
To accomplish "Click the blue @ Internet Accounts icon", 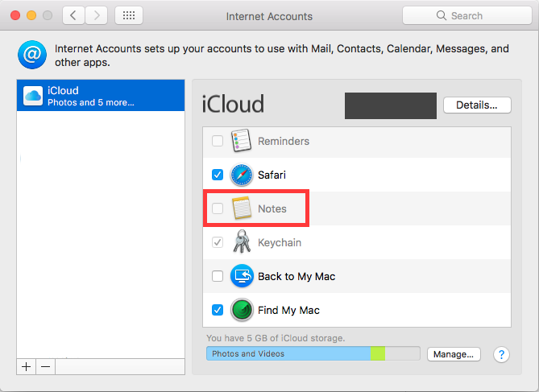I will click(32, 55).
